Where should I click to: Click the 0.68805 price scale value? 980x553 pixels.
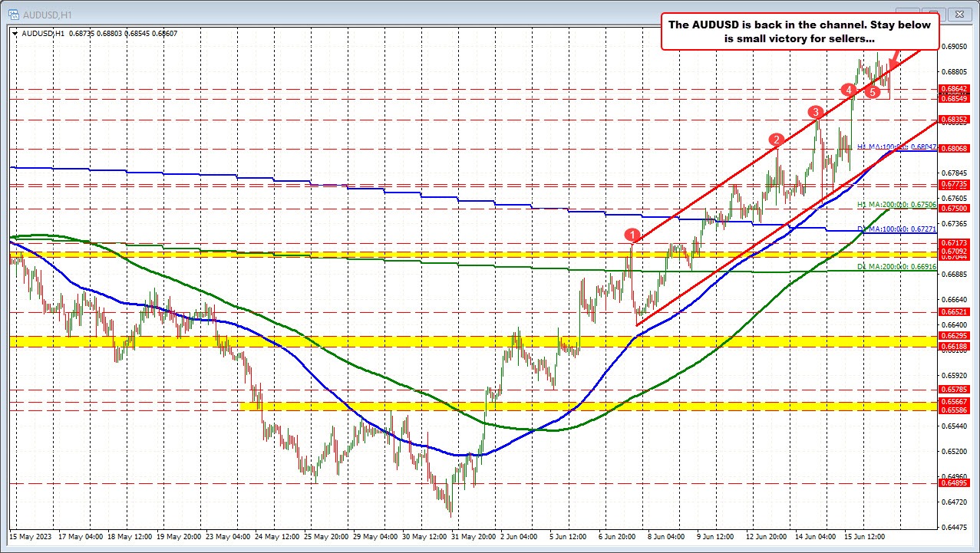[954, 71]
